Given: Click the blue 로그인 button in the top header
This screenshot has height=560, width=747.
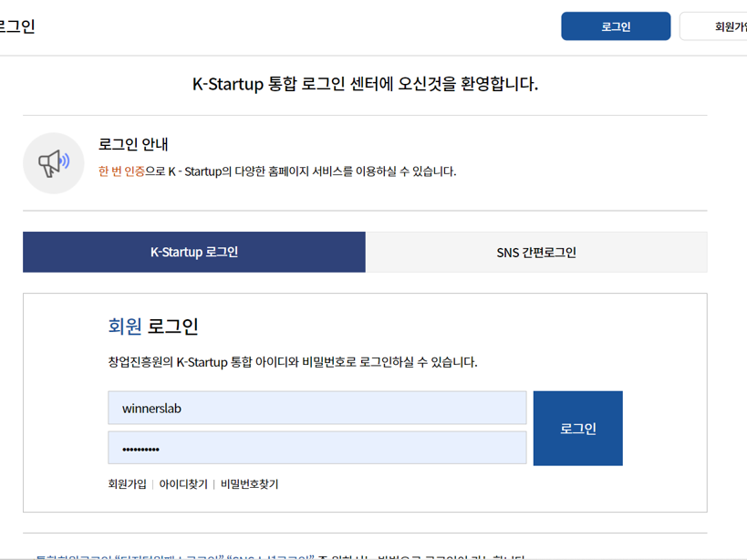Looking at the screenshot, I should click(x=616, y=26).
